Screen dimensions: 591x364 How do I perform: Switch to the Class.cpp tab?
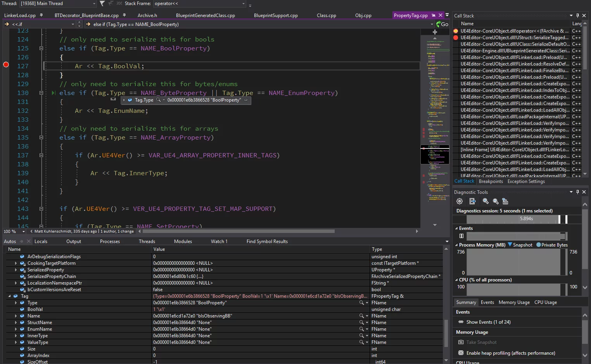[327, 16]
